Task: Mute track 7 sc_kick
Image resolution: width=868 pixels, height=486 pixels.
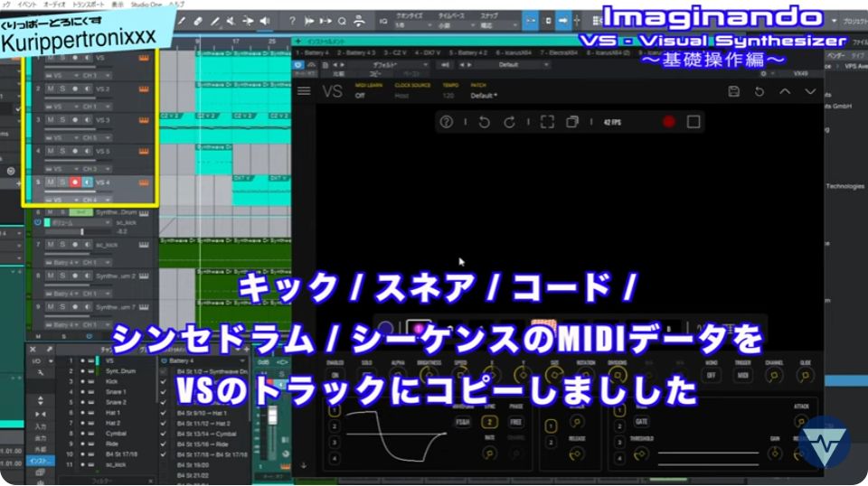Action: click(51, 245)
